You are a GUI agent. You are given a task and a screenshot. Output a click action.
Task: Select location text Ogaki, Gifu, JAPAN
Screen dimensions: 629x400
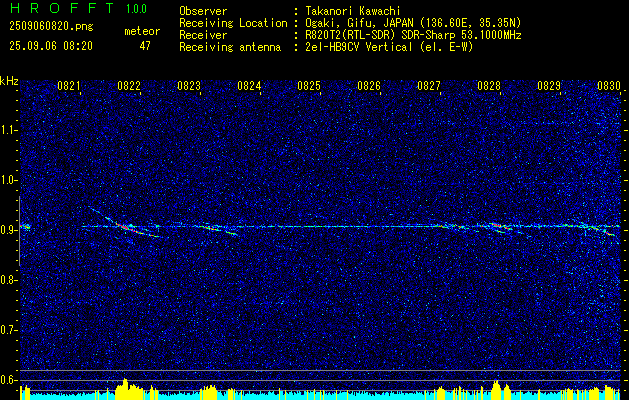[x=359, y=23]
